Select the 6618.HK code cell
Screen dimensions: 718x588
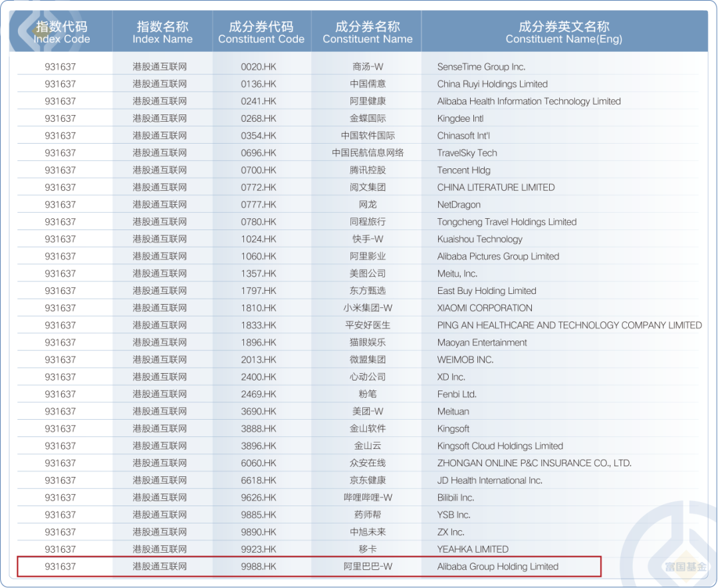click(x=259, y=481)
